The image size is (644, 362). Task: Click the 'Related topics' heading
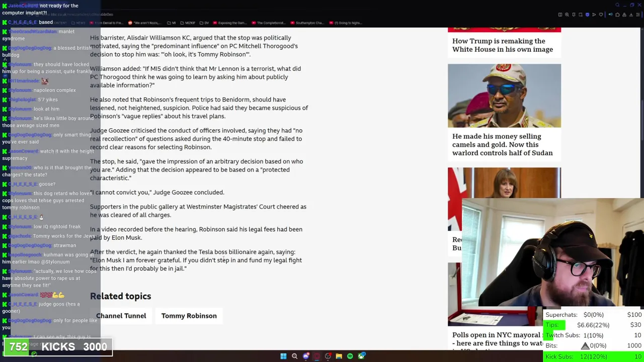click(x=120, y=296)
